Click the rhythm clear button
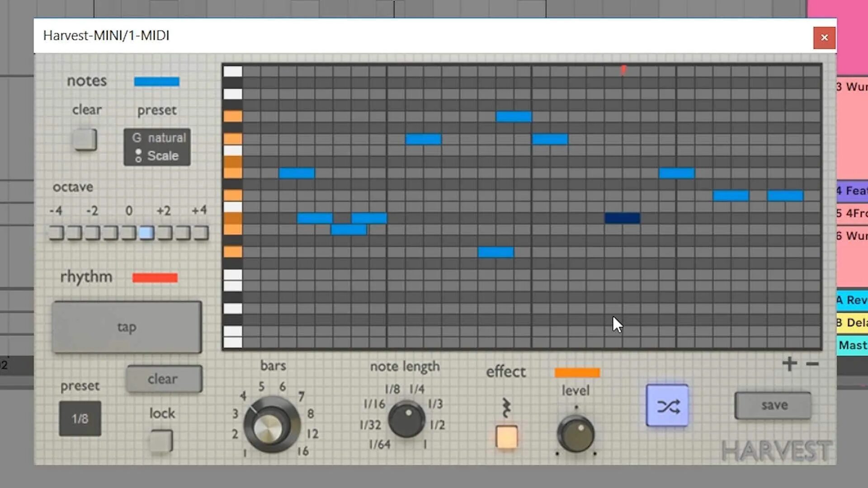 tap(164, 379)
